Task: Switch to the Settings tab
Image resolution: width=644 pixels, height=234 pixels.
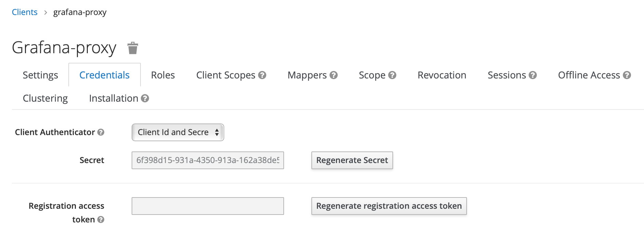Action: (40, 75)
